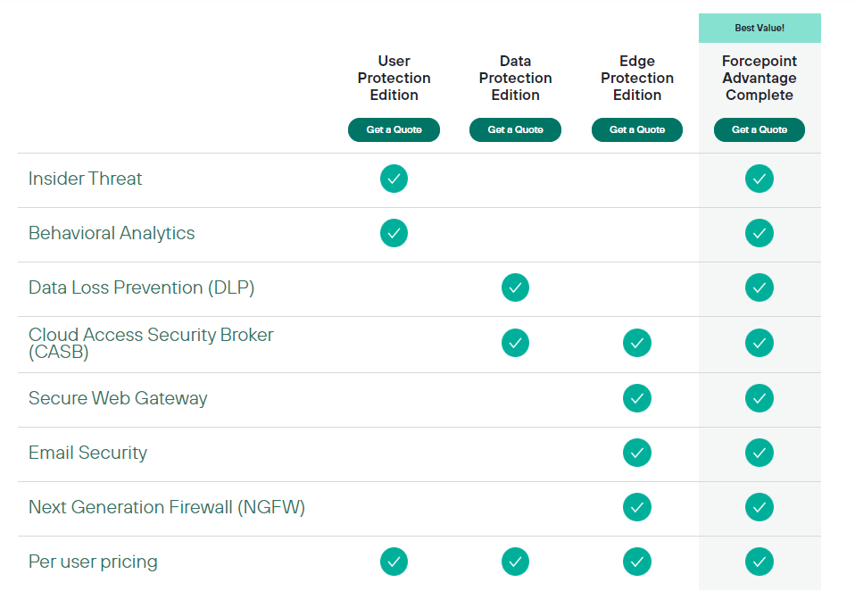Click the Data Protection Edition heading
The height and width of the screenshot is (616, 855).
tap(515, 78)
